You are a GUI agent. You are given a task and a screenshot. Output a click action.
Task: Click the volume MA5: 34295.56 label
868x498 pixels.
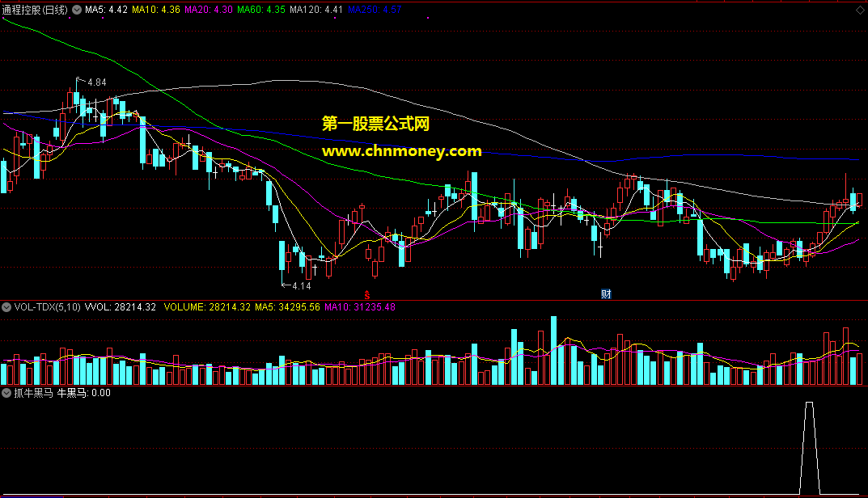[287, 307]
